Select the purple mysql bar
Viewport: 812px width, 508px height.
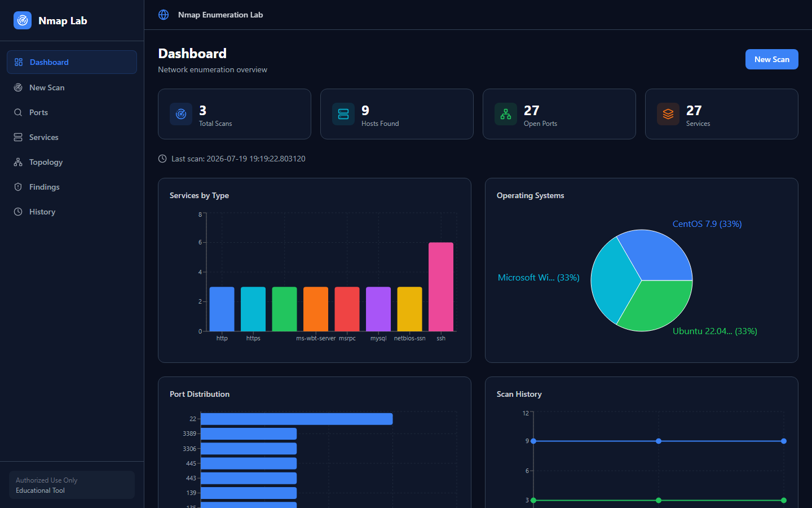pos(378,309)
